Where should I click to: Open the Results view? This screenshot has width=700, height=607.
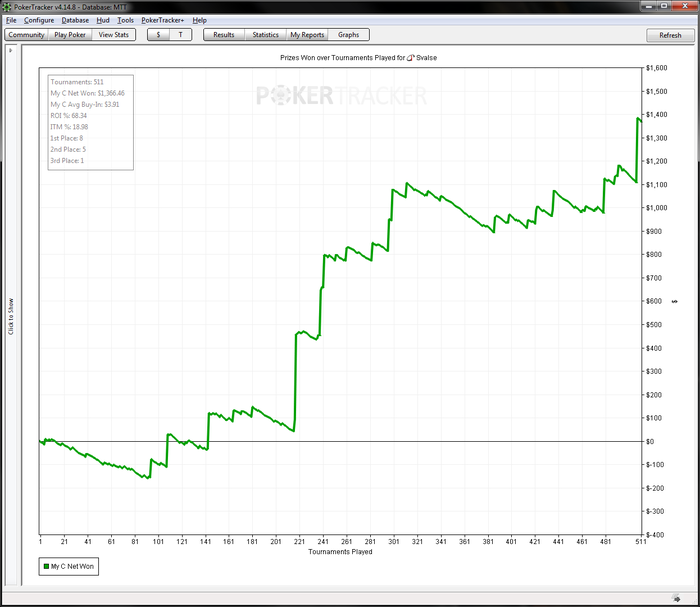click(x=224, y=35)
